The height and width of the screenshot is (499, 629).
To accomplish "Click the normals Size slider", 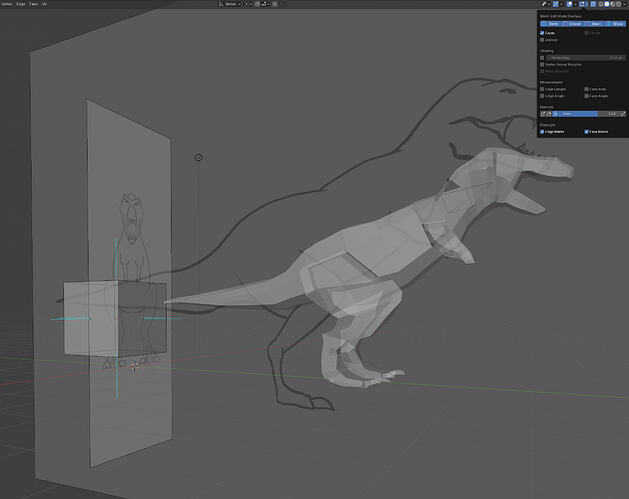I will coord(589,114).
